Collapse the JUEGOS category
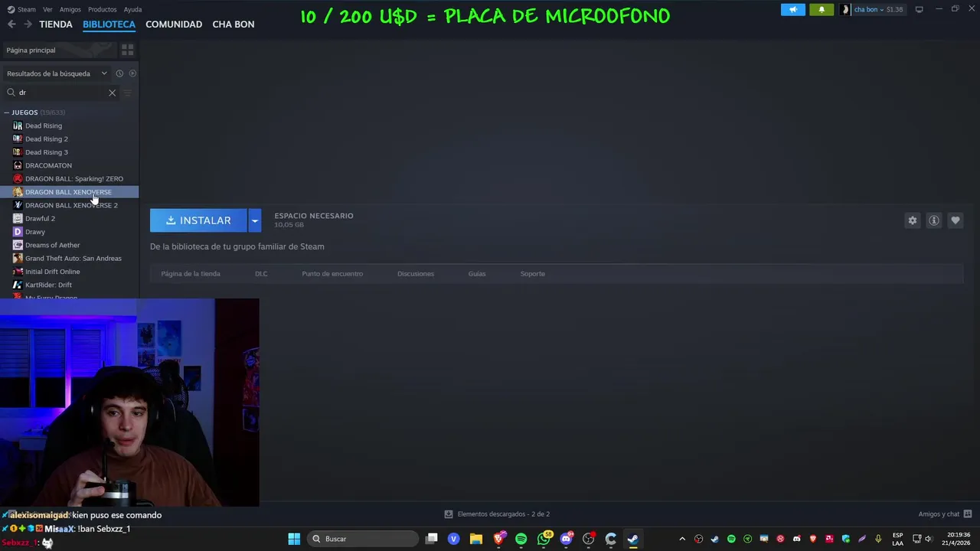980x551 pixels. 7,112
